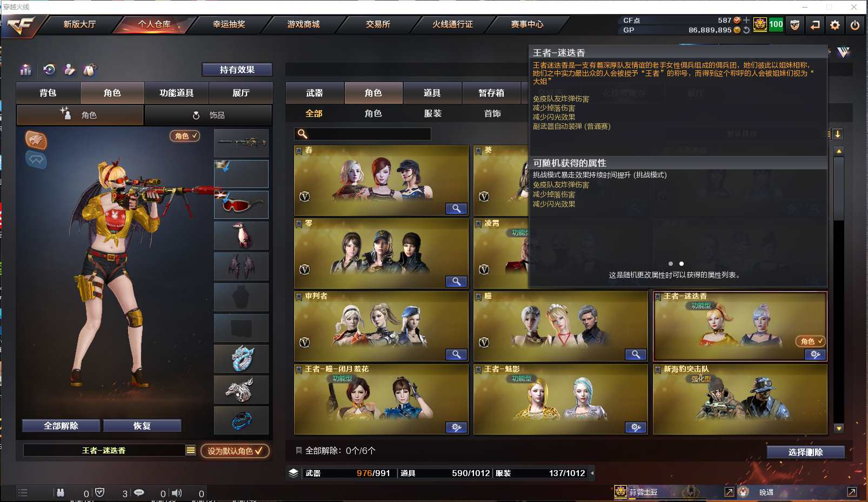Open gear settings on 王者-魅影 card
The image size is (868, 502).
click(x=636, y=427)
